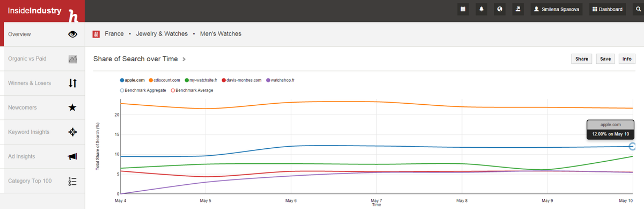Open Category Top 100 section
Image resolution: width=644 pixels, height=209 pixels.
42,181
